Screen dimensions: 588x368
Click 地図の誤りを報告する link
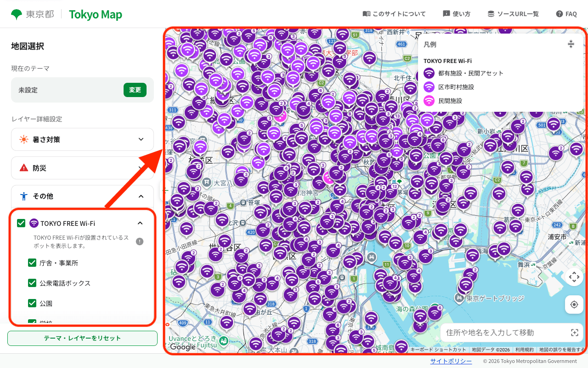(561, 350)
